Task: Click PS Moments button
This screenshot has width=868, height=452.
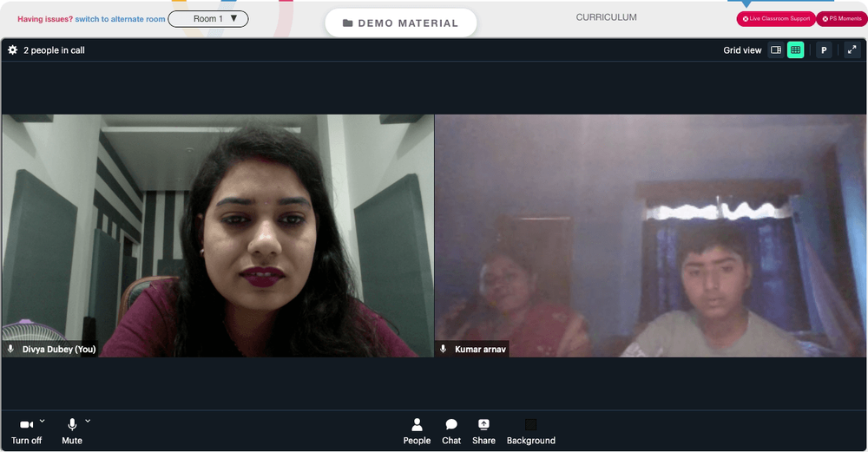Action: tap(841, 19)
